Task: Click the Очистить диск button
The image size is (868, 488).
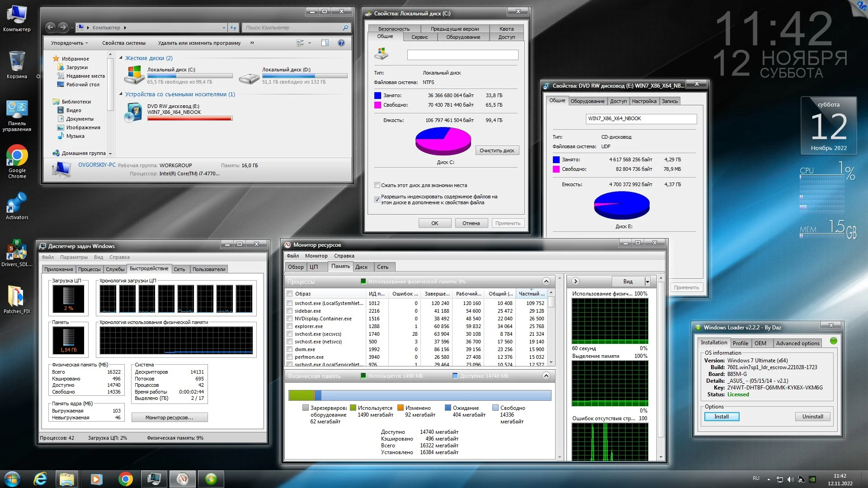Action: pos(497,150)
